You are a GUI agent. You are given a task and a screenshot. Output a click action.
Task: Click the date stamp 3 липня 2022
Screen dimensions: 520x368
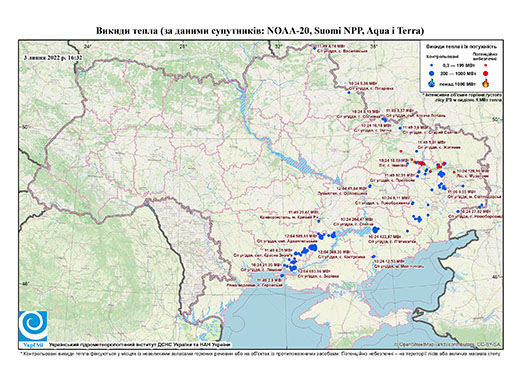pos(53,58)
